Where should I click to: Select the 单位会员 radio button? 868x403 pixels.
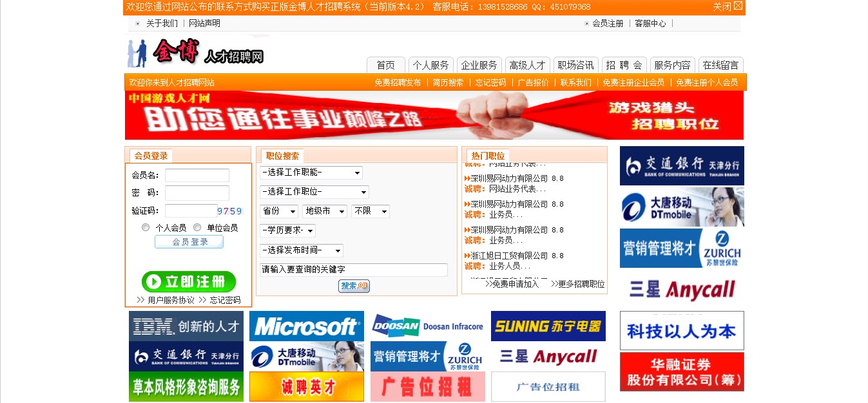(197, 227)
